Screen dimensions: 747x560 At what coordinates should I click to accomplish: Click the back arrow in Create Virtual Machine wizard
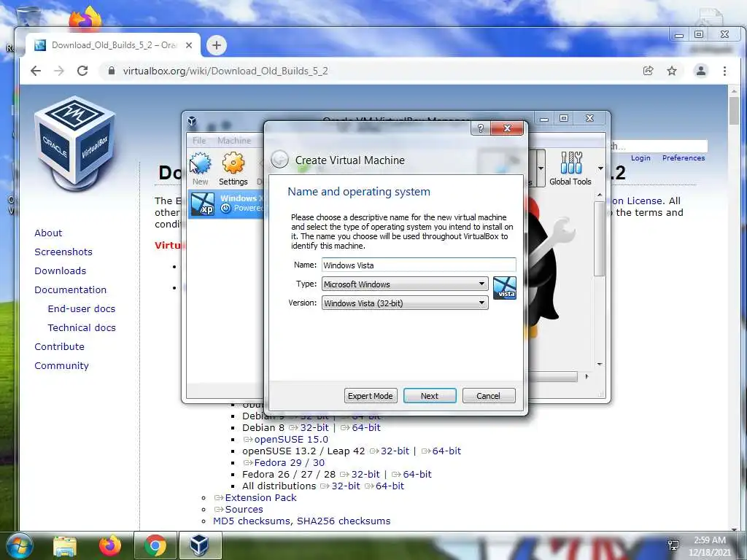tap(279, 159)
